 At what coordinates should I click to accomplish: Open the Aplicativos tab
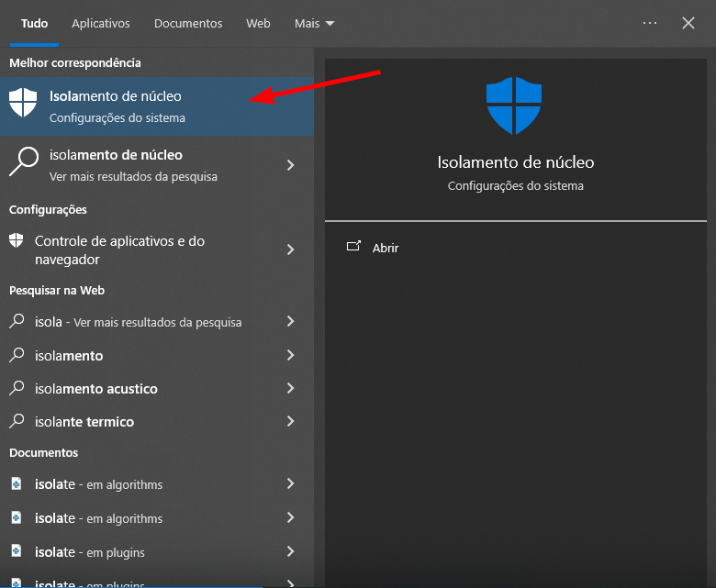click(100, 23)
